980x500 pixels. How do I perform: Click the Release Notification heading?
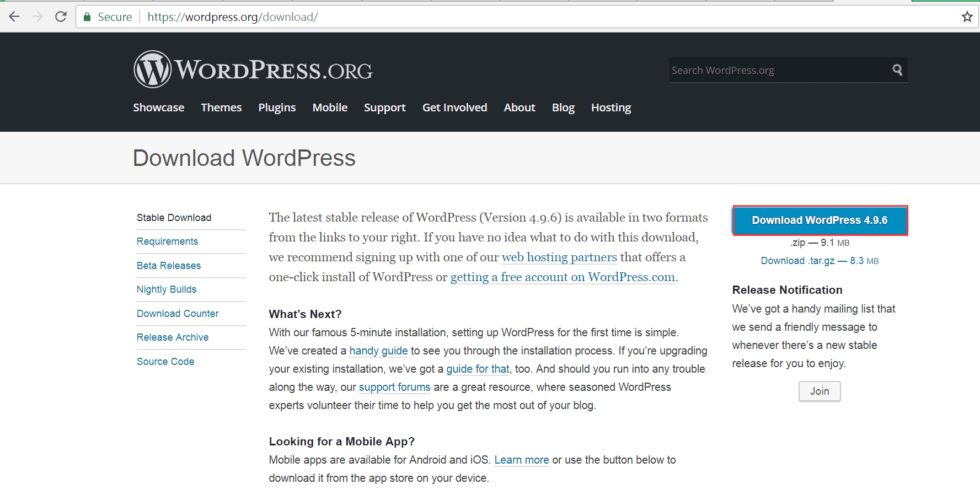click(787, 290)
